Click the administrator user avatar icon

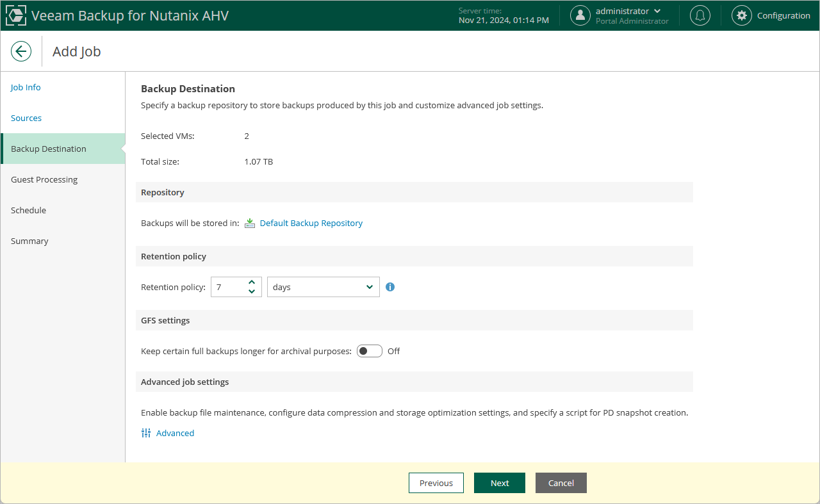coord(580,15)
